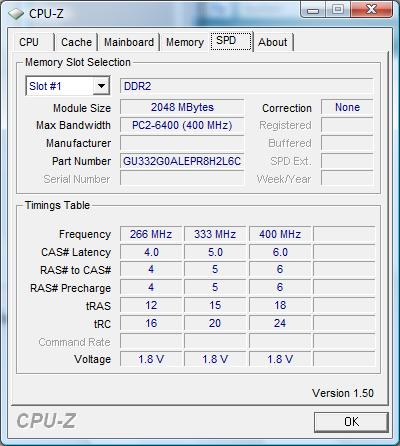Select the SPD tab
The width and height of the screenshot is (400, 446).
(x=231, y=41)
